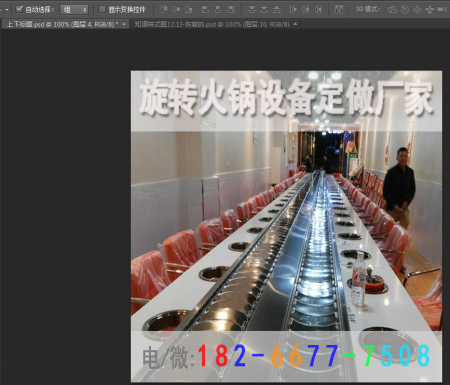This screenshot has height=385, width=450.
Task: Click Distribute vertical centers icon
Action: (264, 9)
